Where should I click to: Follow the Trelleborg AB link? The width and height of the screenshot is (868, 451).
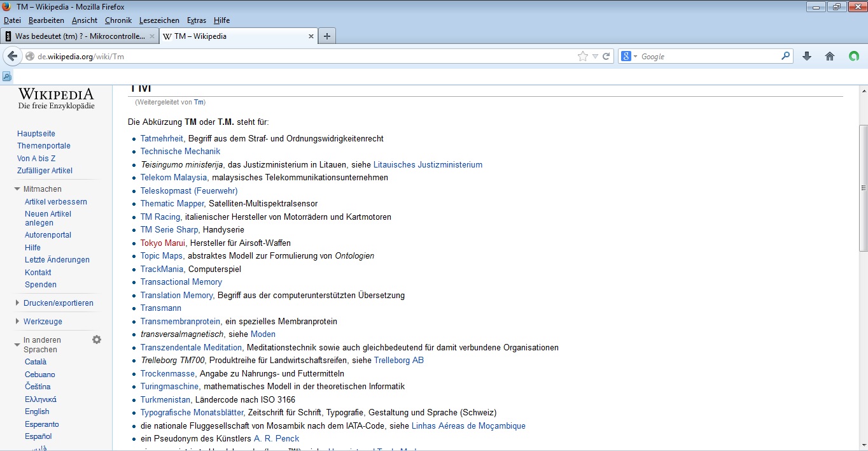[x=398, y=360]
